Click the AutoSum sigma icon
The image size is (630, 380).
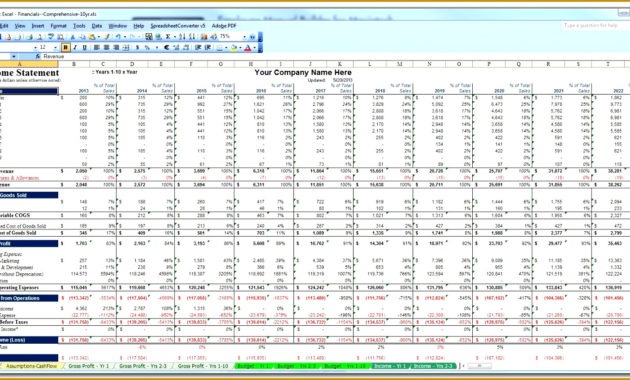(x=168, y=37)
